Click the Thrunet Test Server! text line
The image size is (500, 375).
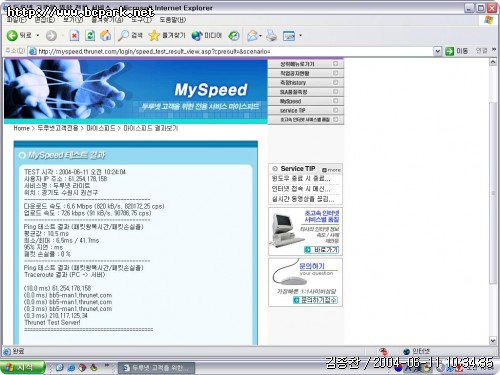(52, 322)
